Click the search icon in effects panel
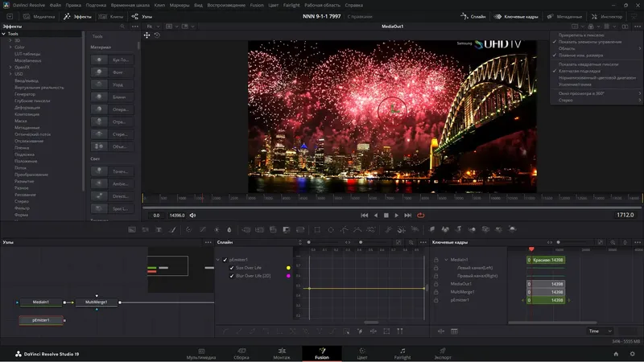This screenshot has height=362, width=644. (x=122, y=27)
